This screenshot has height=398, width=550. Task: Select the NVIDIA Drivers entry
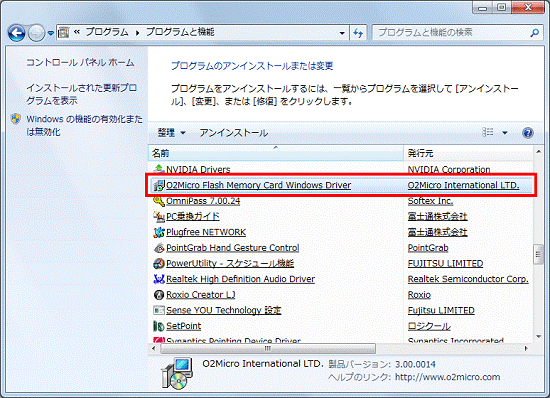(x=198, y=170)
